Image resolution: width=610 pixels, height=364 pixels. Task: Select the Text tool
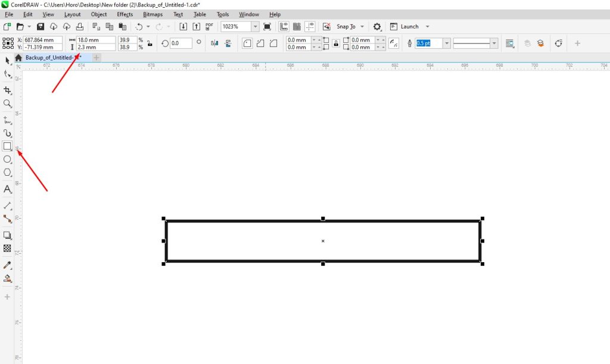point(8,190)
